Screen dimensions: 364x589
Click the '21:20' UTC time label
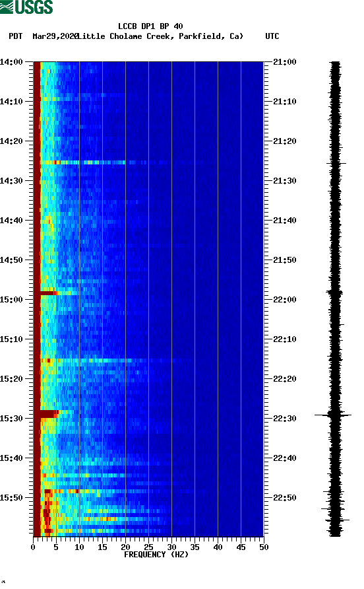pos(285,141)
